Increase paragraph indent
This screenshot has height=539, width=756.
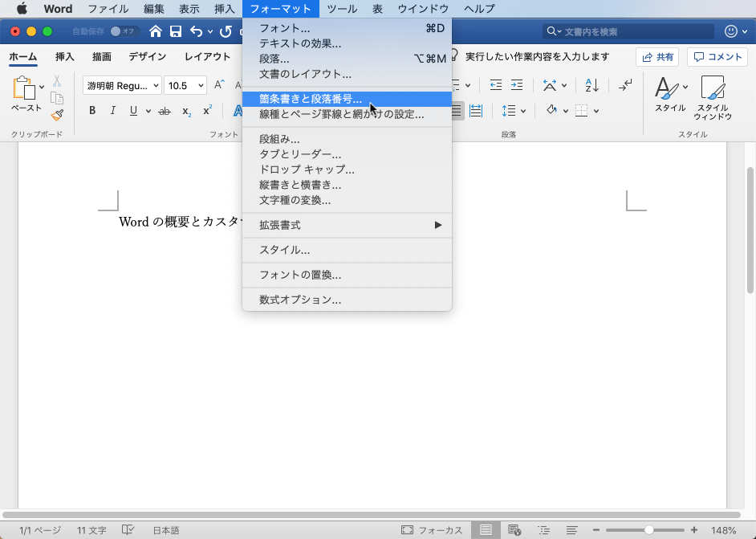pos(517,85)
